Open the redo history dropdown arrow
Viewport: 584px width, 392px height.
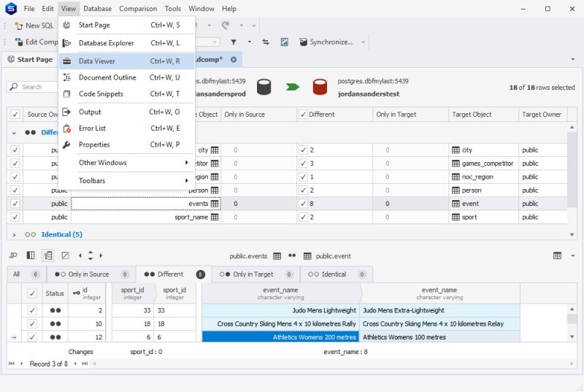pyautogui.click(x=242, y=26)
